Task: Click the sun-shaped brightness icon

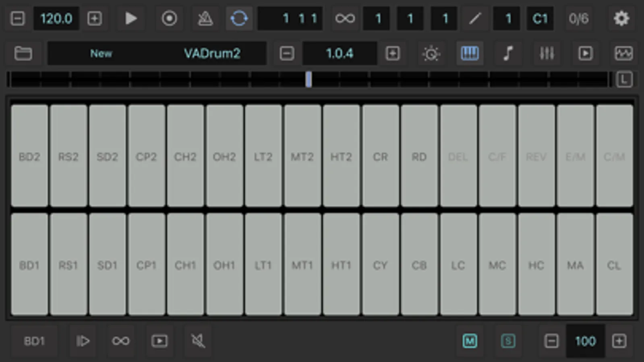Action: tap(431, 53)
